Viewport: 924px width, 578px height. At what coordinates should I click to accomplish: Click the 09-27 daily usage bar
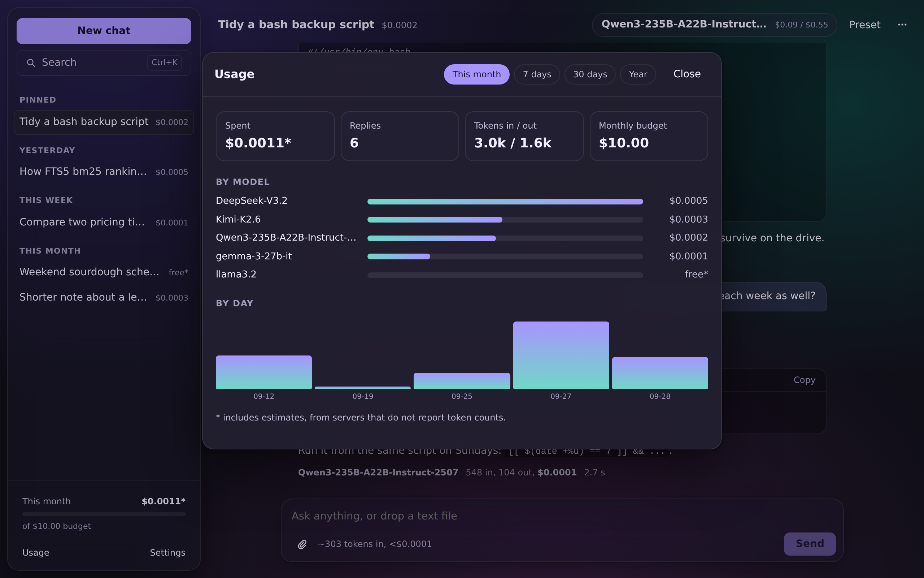[x=561, y=355]
